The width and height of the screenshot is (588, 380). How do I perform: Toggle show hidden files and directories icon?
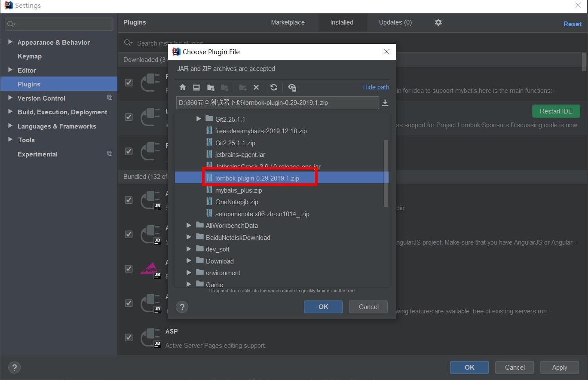click(292, 87)
